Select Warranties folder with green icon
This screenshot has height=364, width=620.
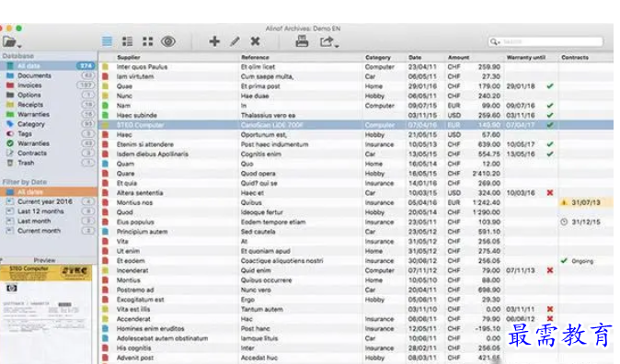click(48, 114)
